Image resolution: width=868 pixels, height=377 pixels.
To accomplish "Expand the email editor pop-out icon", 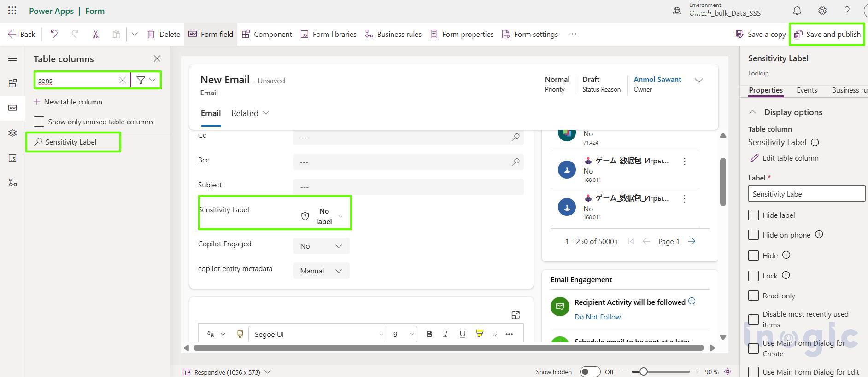I will tap(516, 315).
